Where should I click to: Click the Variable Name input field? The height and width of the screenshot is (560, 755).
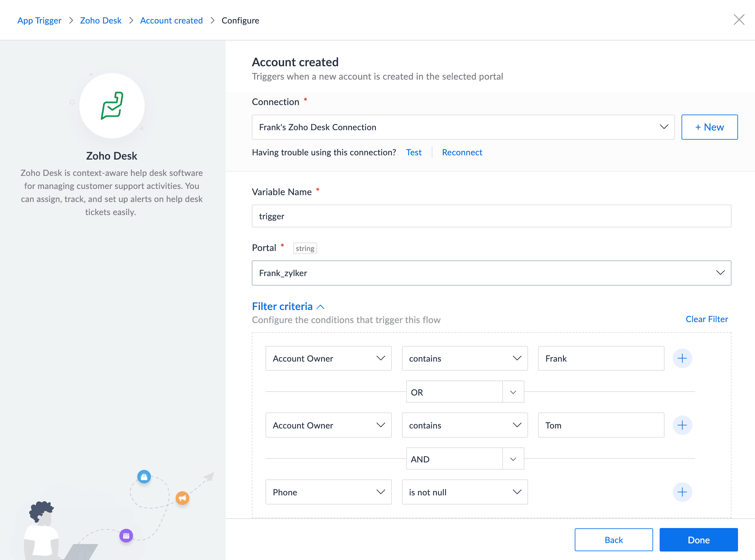tap(491, 216)
